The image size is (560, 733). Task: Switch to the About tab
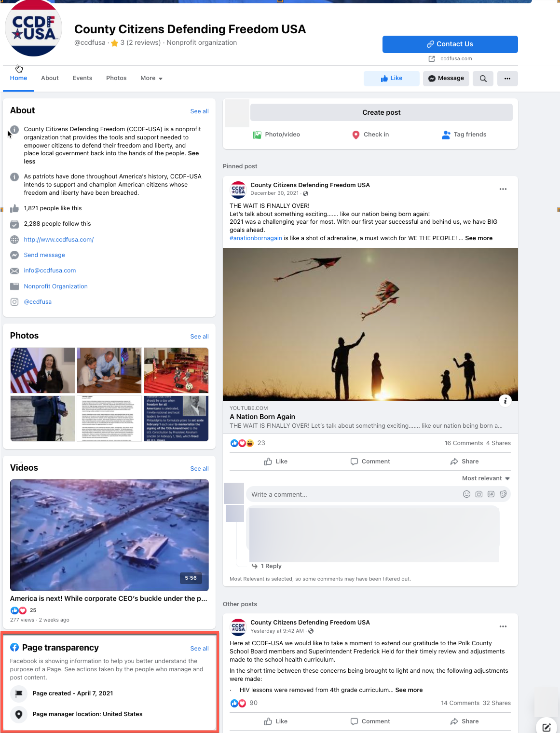(x=50, y=78)
